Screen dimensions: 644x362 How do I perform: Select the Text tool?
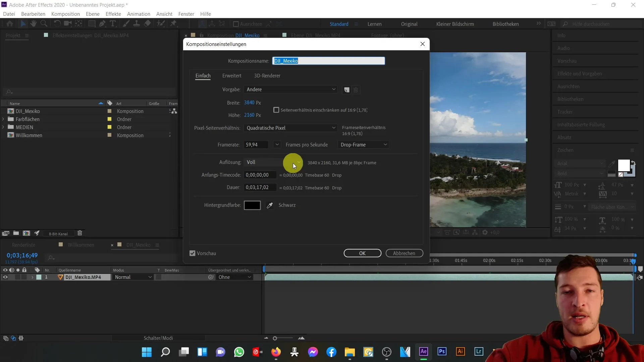click(x=113, y=24)
